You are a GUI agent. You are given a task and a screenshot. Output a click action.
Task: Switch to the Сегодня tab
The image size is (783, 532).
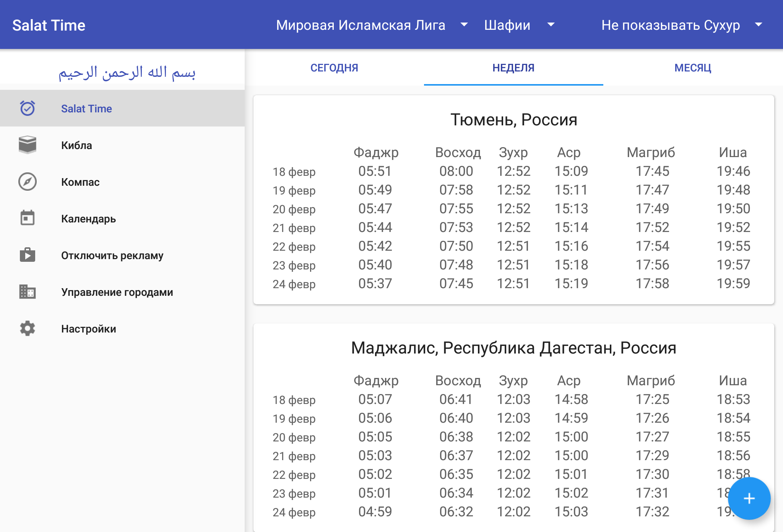click(334, 68)
